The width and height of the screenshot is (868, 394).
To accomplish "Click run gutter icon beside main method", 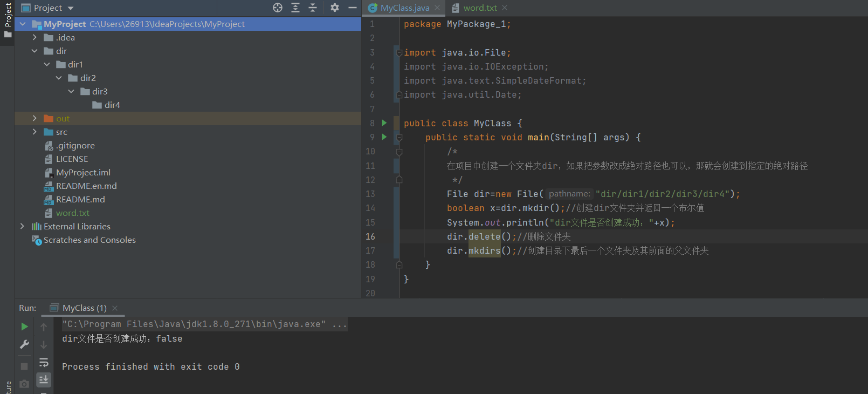I will coord(384,137).
